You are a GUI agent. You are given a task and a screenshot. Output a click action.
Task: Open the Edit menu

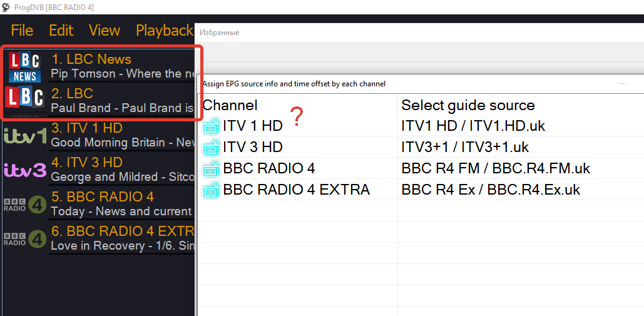coord(61,31)
